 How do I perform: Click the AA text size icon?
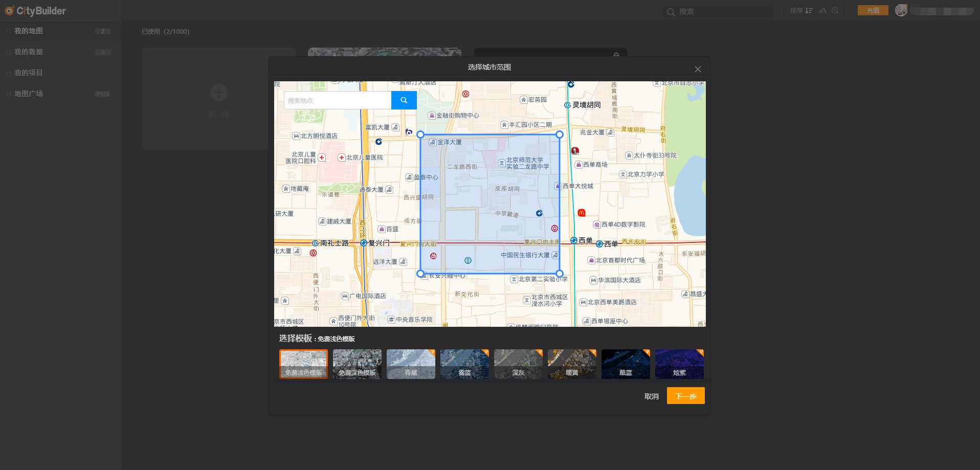click(x=822, y=11)
